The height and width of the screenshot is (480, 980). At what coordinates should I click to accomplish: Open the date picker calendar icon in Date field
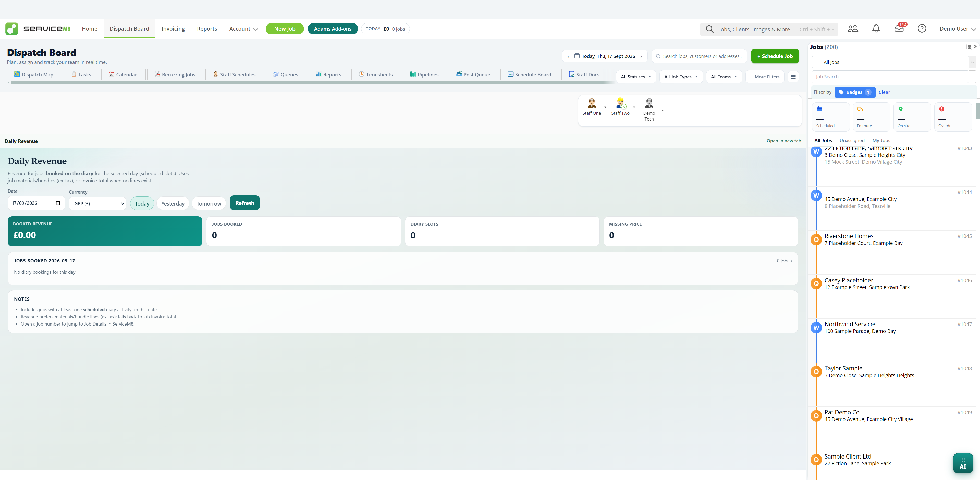58,203
